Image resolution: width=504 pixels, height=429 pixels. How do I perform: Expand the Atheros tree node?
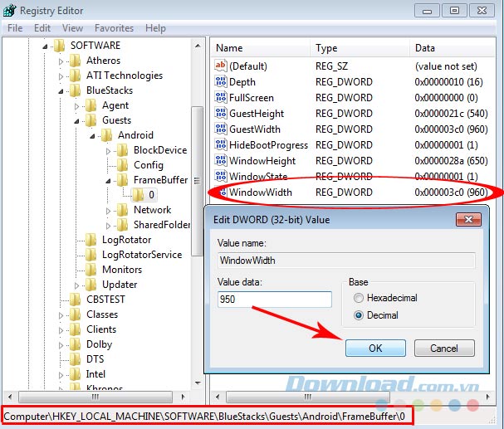click(x=61, y=61)
